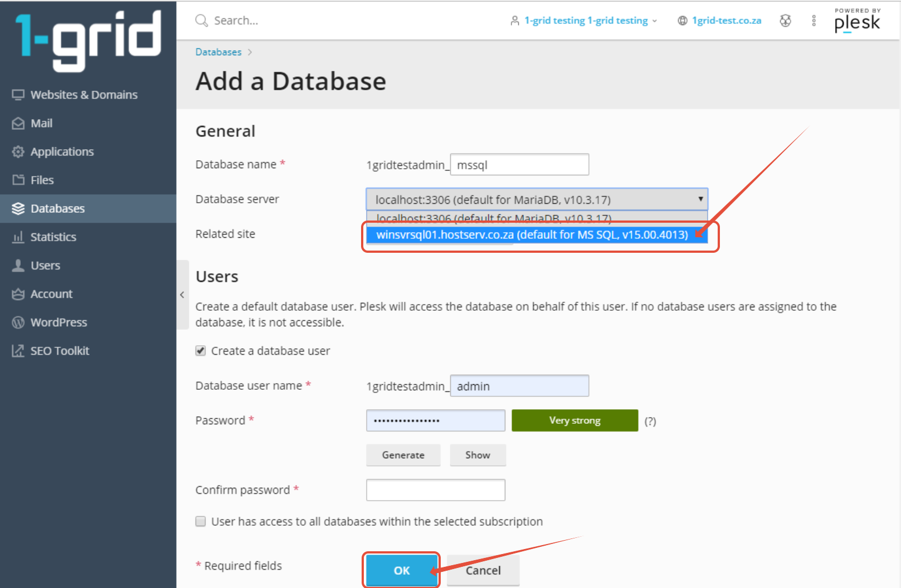Focus the Database name field
The width and height of the screenshot is (901, 588).
[x=519, y=164]
